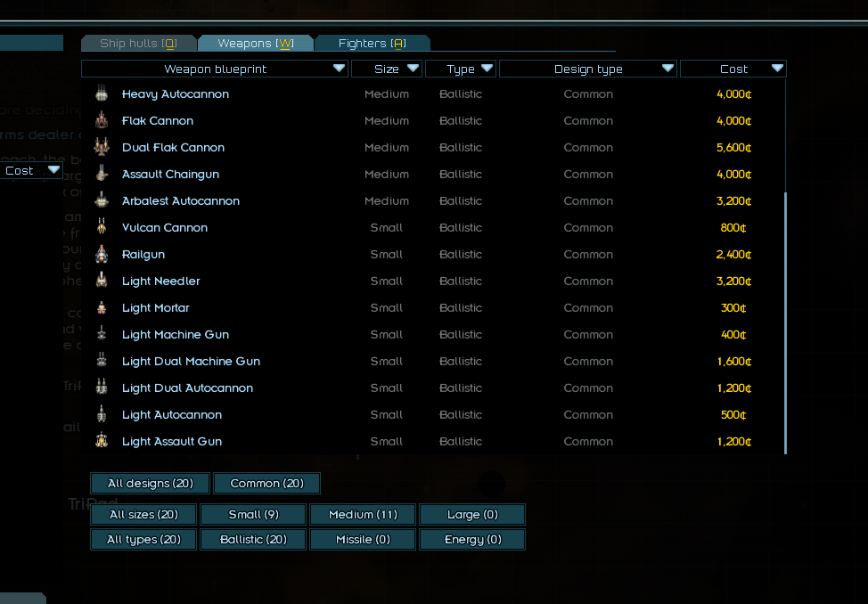This screenshot has height=604, width=868.
Task: Select the Light Machine Gun name
Action: [175, 334]
